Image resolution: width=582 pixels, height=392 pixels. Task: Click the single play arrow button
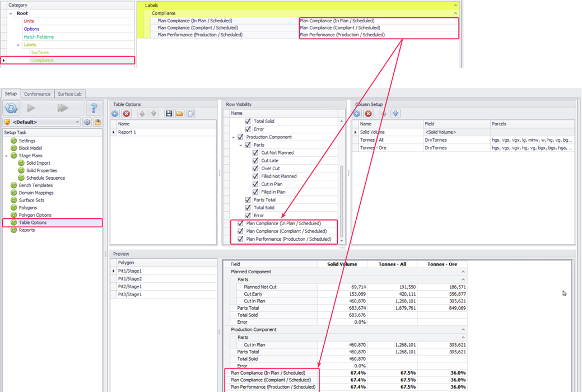point(31,108)
